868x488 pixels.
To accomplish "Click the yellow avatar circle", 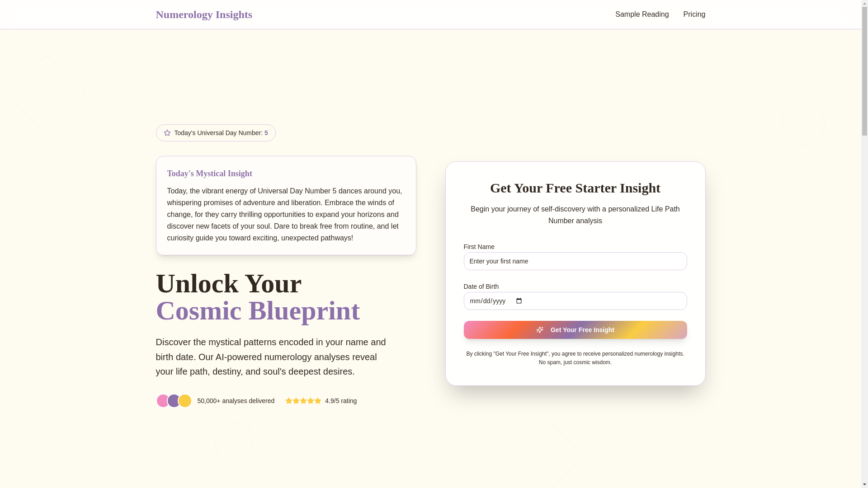I will click(x=185, y=401).
